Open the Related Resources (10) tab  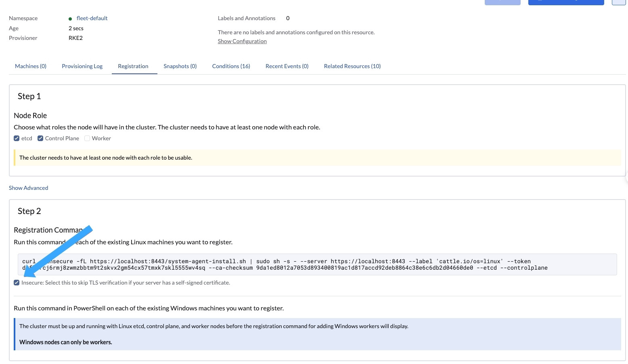352,66
